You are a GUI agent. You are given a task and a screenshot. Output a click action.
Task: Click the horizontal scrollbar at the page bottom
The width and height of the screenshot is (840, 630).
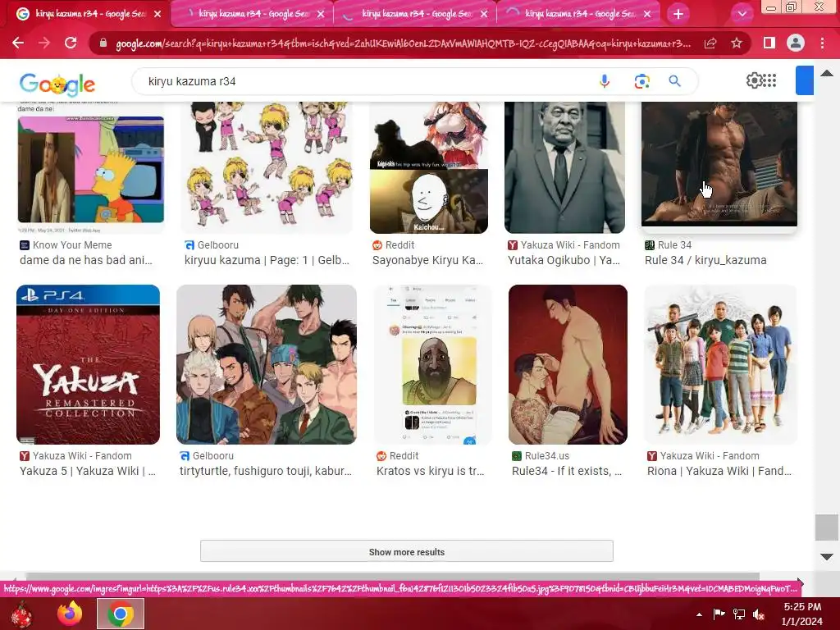[393, 577]
